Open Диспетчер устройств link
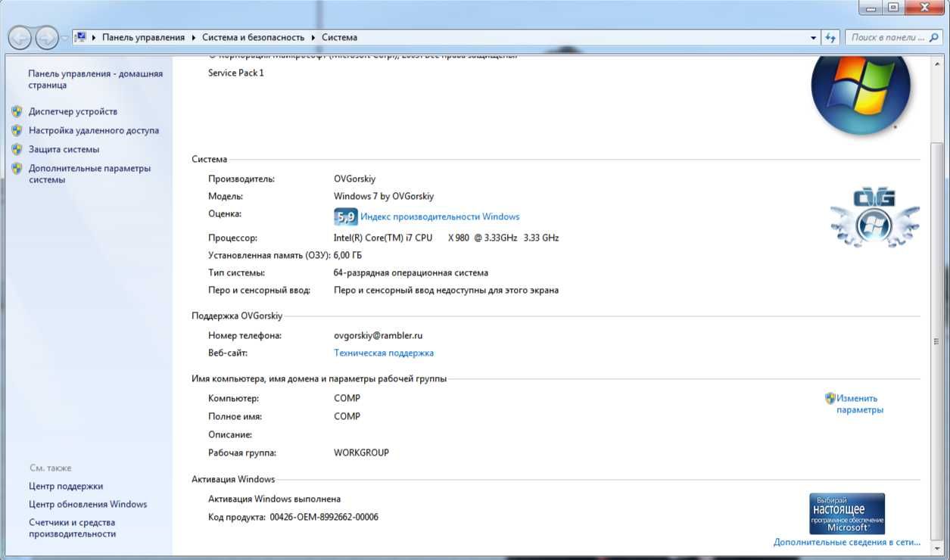This screenshot has height=560, width=950. pyautogui.click(x=73, y=111)
